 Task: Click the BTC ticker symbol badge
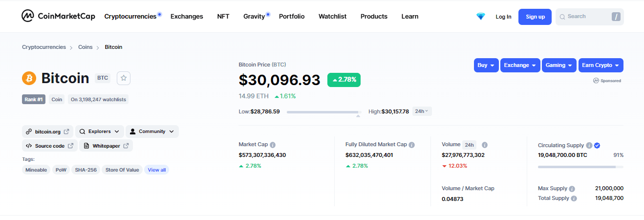tap(103, 78)
